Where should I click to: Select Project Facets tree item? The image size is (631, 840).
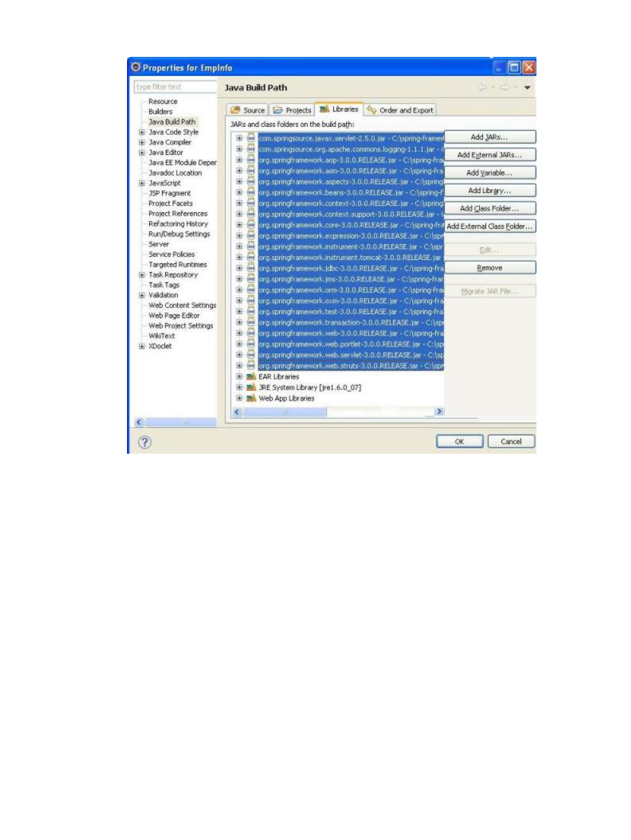pos(171,204)
